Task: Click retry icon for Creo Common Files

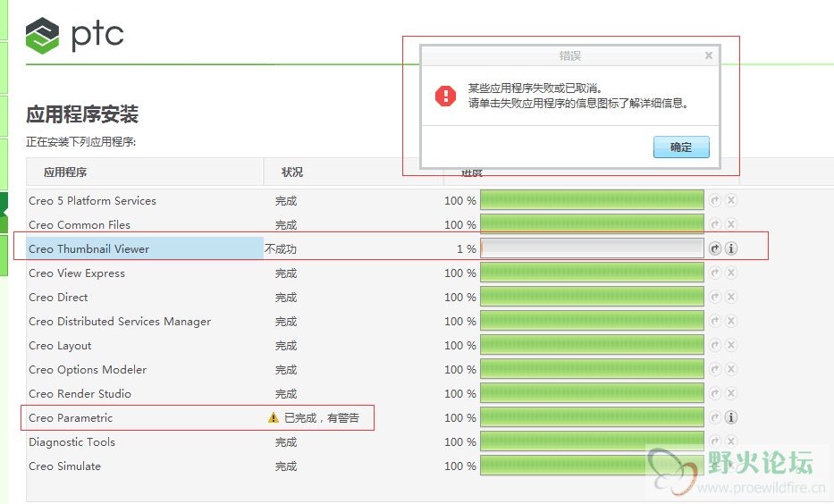Action: [715, 224]
